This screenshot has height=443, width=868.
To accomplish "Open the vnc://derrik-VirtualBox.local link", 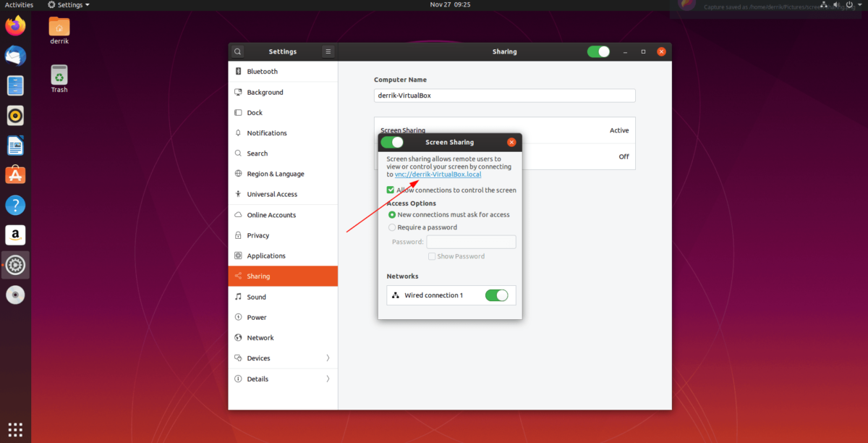I will click(x=438, y=174).
